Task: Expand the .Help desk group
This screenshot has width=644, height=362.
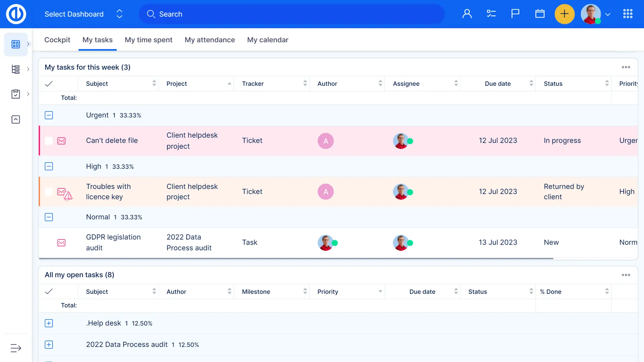Action: pyautogui.click(x=49, y=323)
